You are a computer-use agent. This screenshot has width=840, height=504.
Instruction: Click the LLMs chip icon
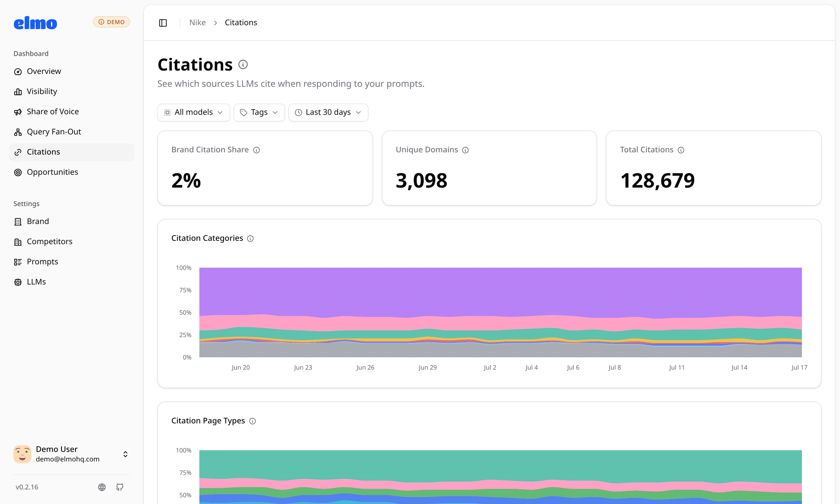18,282
